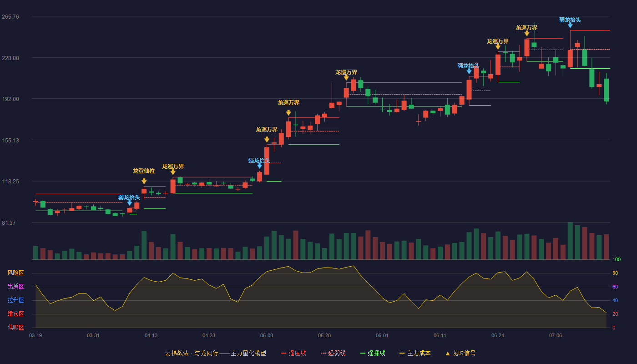Click the 265.76 price axis label

pyautogui.click(x=10, y=17)
